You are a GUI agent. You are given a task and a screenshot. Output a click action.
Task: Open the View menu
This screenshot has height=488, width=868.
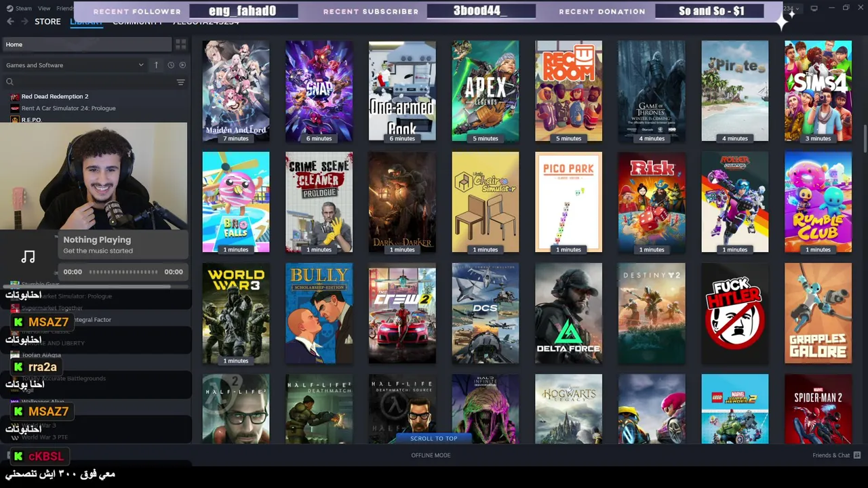(44, 8)
